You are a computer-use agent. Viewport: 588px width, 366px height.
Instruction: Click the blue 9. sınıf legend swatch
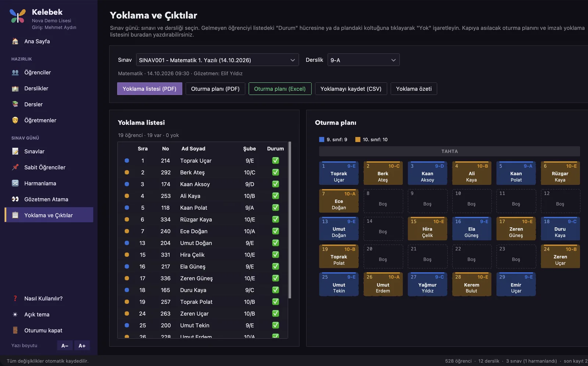coord(322,139)
